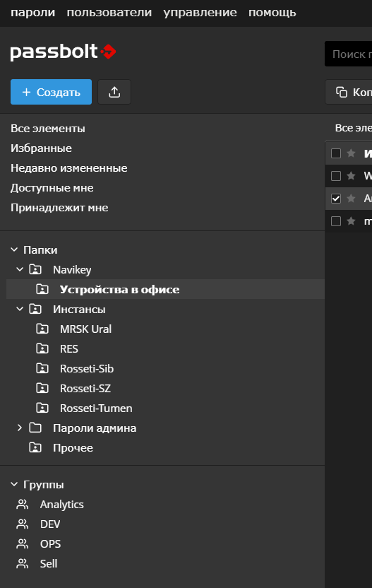
Task: Click the upload/import icon button
Action: pos(114,92)
